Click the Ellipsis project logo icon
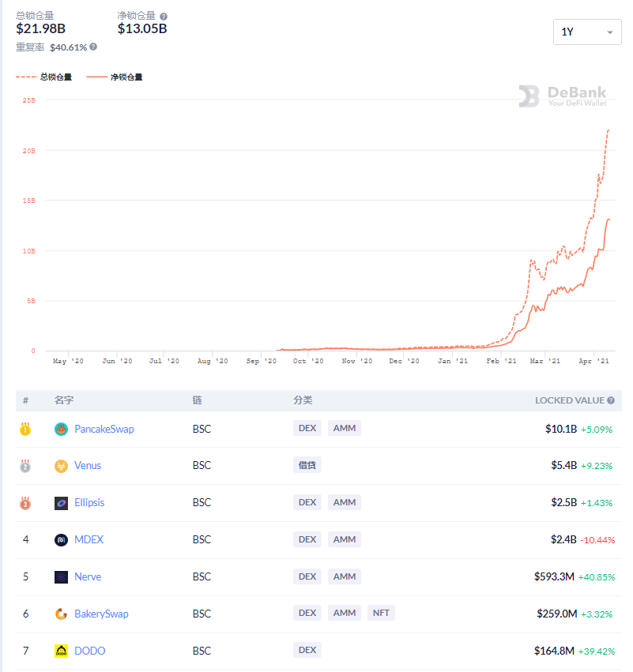Viewport: 633px width, 672px height. (x=62, y=503)
